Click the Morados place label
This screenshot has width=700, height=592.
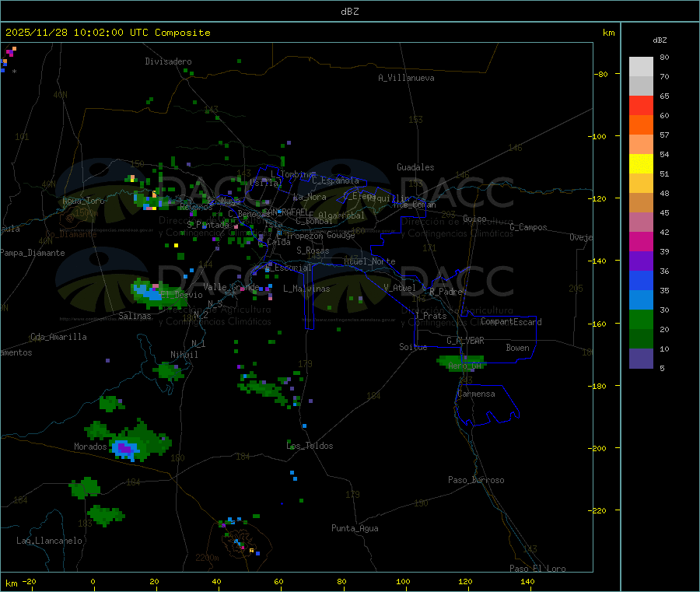coord(90,447)
